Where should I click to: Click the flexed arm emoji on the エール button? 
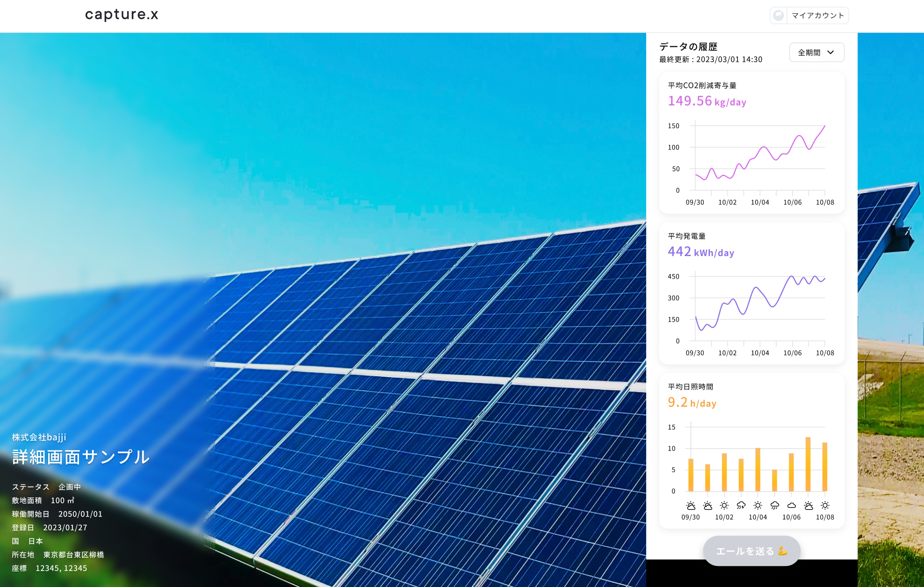(x=783, y=551)
